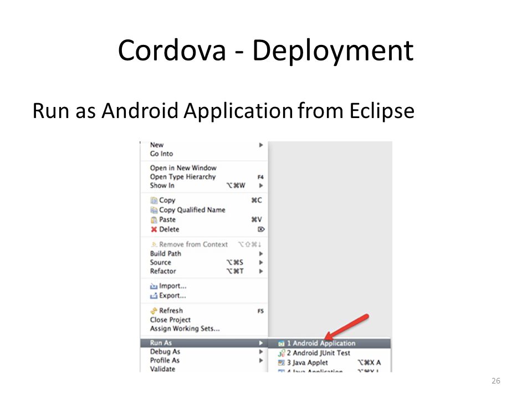Image resolution: width=532 pixels, height=399 pixels.
Task: Click the F4 shortcut text
Action: pyautogui.click(x=260, y=177)
